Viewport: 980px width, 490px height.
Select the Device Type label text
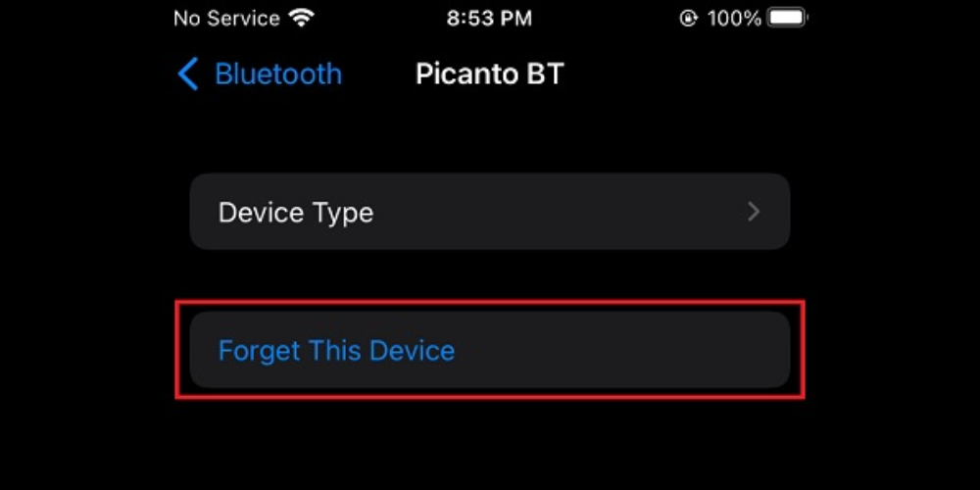coord(296,213)
